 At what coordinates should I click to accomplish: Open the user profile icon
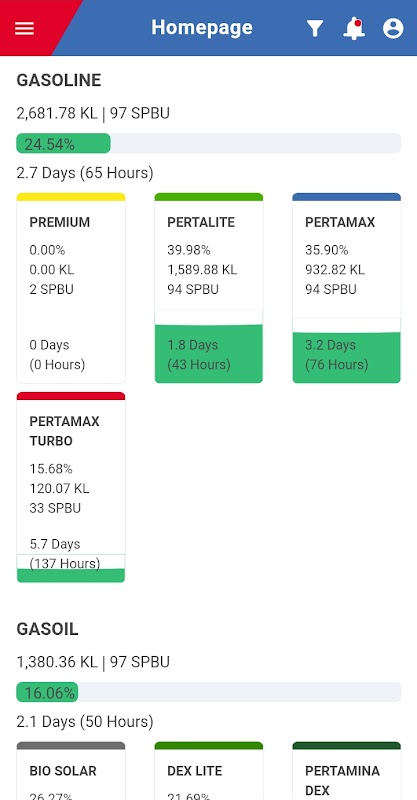(393, 29)
